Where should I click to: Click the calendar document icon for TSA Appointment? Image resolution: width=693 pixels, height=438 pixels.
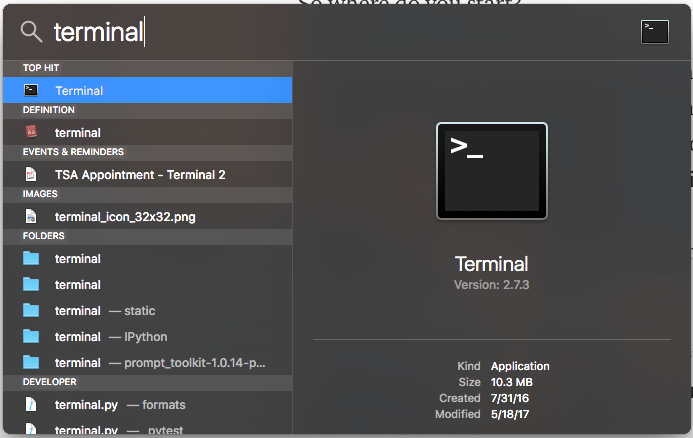tap(31, 175)
